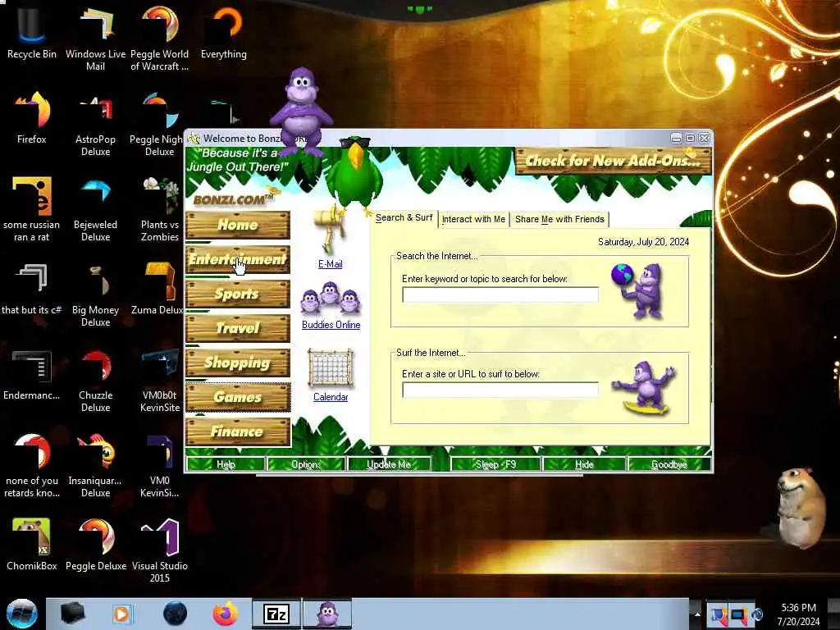
Task: Open the Search & Surf tab
Action: click(404, 218)
